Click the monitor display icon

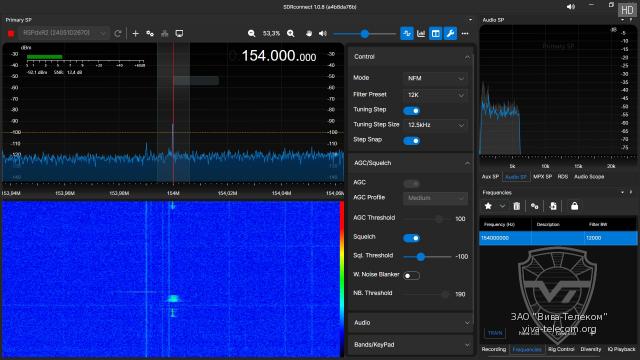tap(179, 33)
